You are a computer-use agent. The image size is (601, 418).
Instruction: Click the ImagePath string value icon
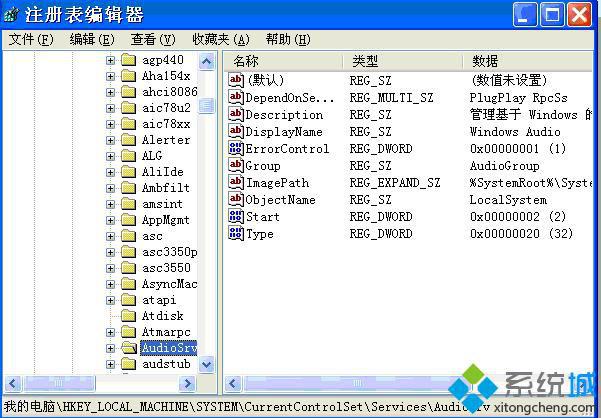[x=236, y=182]
